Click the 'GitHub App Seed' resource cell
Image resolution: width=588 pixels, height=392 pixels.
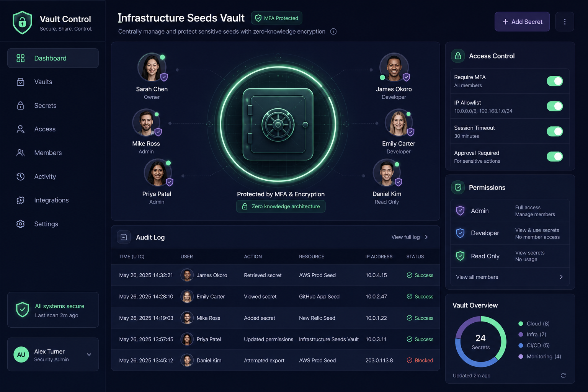tap(319, 297)
